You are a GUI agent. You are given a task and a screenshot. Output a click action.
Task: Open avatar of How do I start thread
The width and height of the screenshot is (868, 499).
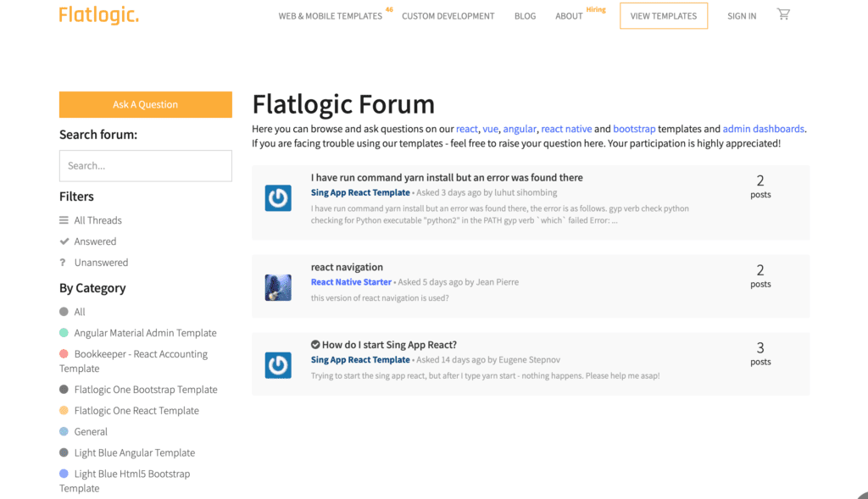[278, 365]
